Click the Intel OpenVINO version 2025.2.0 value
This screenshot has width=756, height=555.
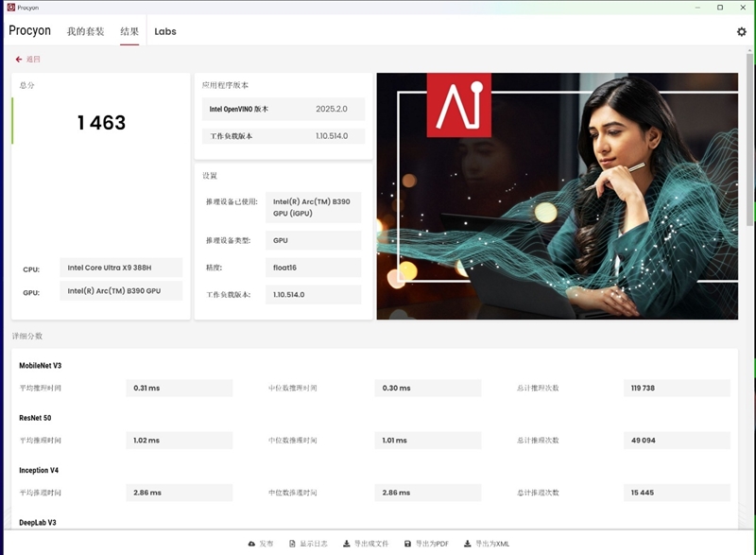331,109
